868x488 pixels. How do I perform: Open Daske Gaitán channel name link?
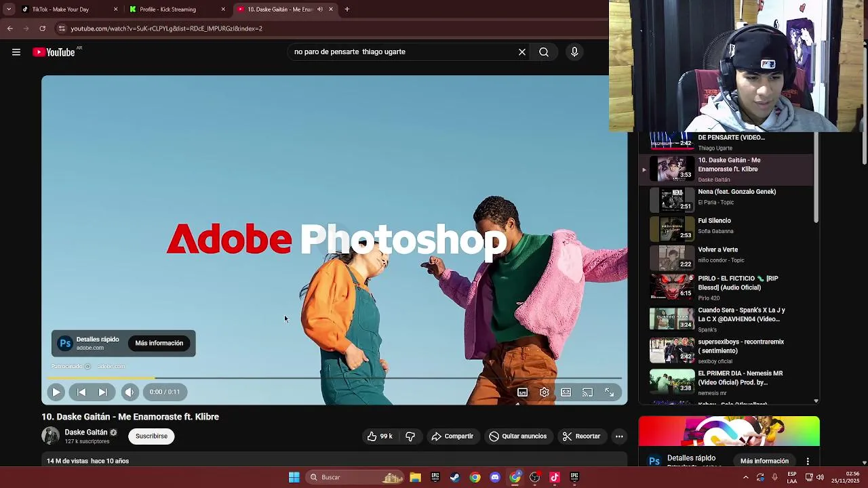(86, 432)
